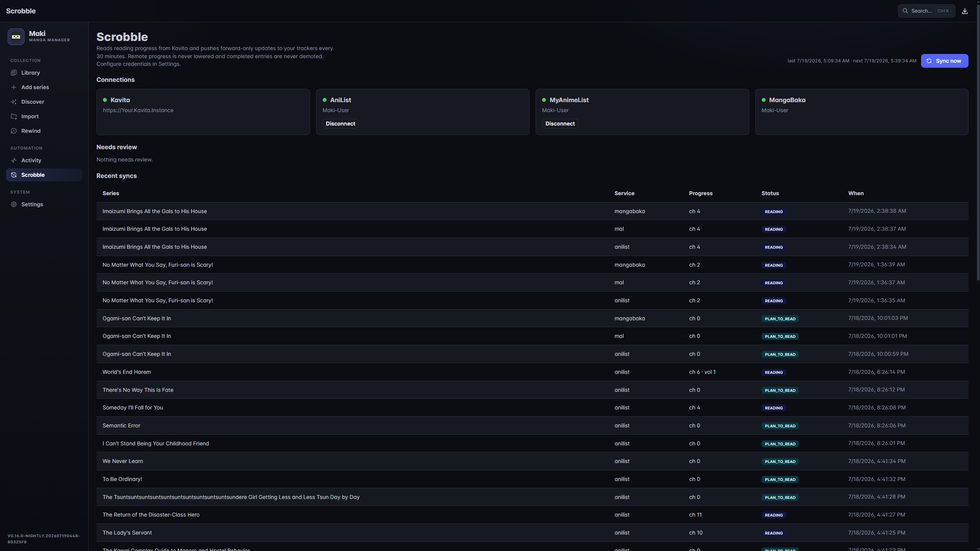Image resolution: width=980 pixels, height=551 pixels.
Task: Click progress 'ch 10' cell
Action: (x=696, y=533)
